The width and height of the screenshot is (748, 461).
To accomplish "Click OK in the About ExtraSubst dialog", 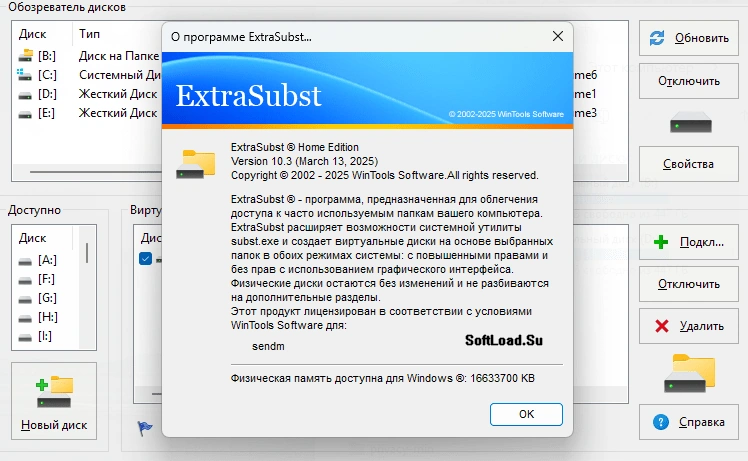I will coord(526,414).
